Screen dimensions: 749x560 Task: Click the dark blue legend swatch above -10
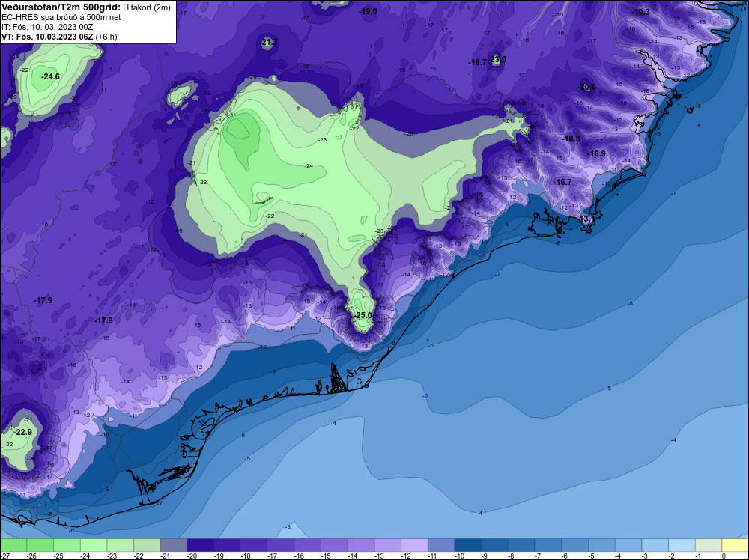point(467,545)
